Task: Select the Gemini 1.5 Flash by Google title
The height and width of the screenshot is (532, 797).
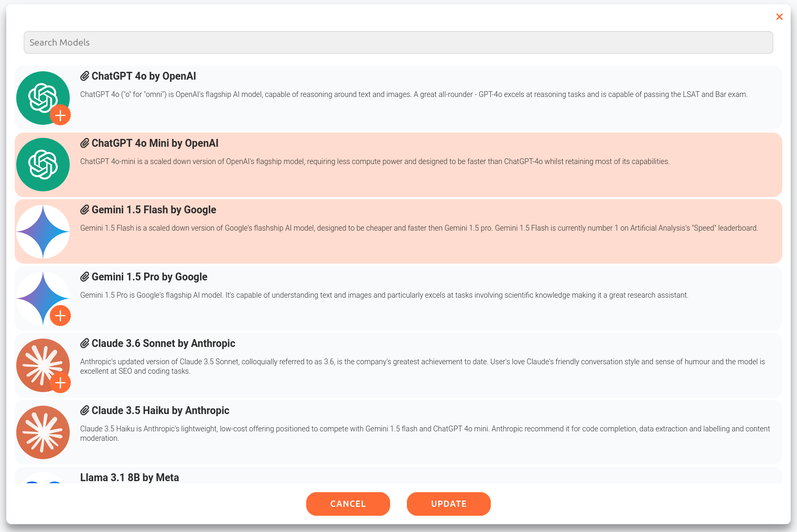Action: [x=154, y=210]
